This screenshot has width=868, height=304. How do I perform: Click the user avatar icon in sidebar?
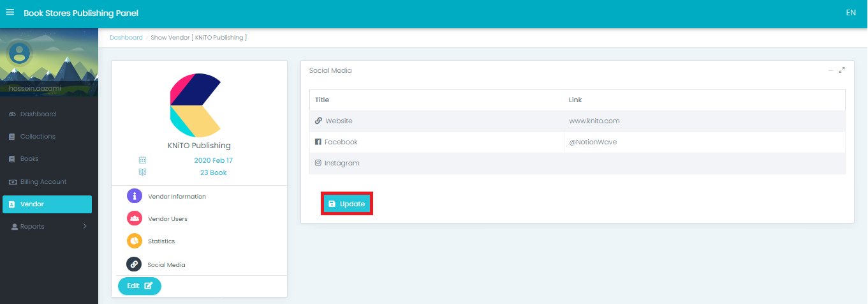click(20, 52)
